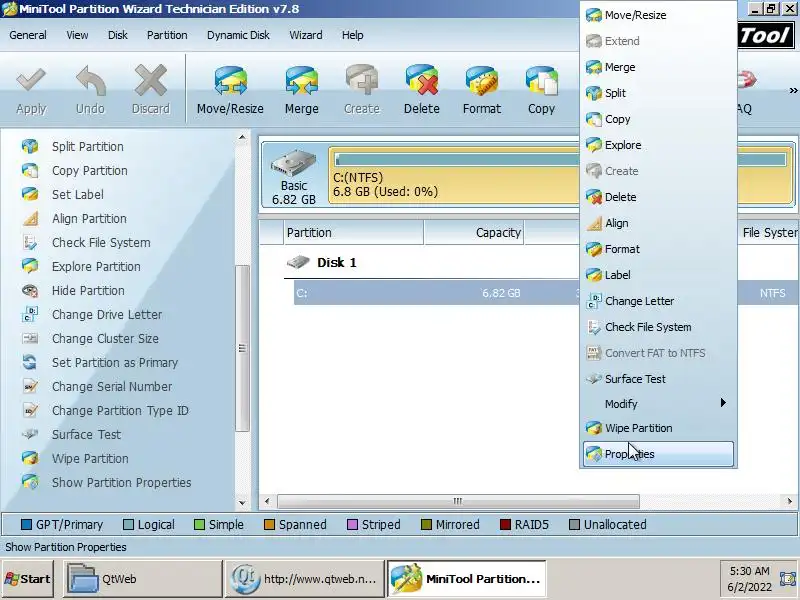Open the Wizard menu

(x=306, y=35)
